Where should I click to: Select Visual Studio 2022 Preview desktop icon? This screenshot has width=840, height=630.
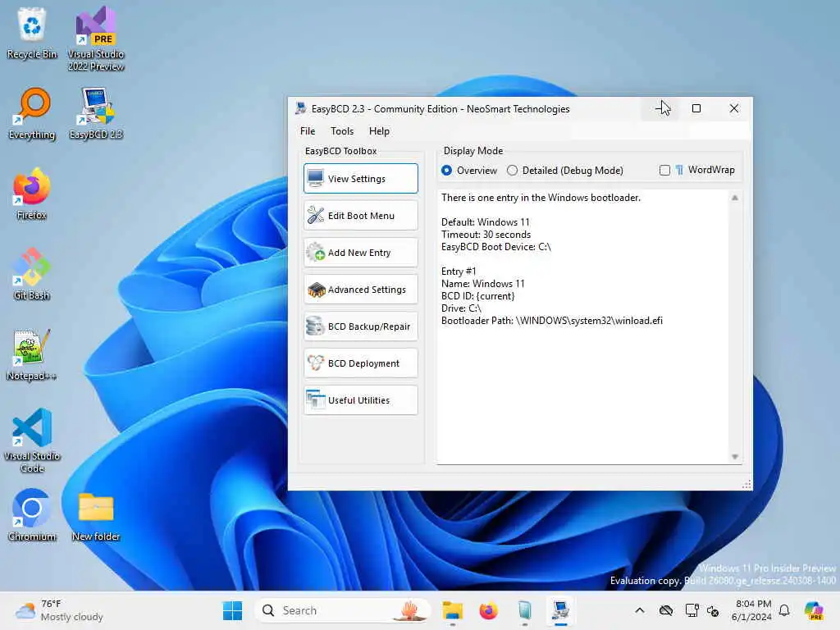point(96,39)
